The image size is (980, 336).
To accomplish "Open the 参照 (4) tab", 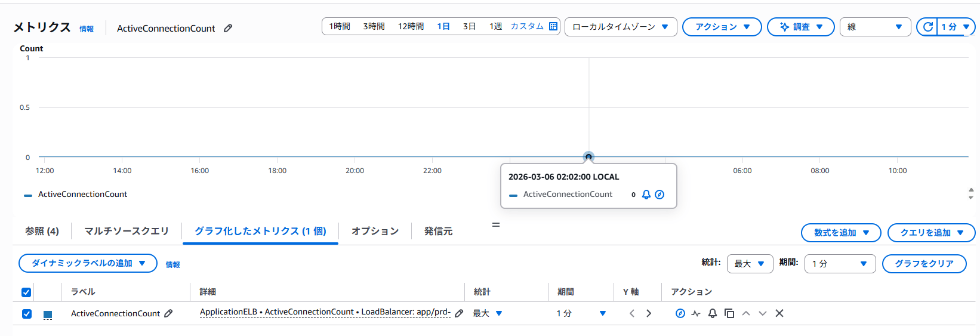I will 42,231.
